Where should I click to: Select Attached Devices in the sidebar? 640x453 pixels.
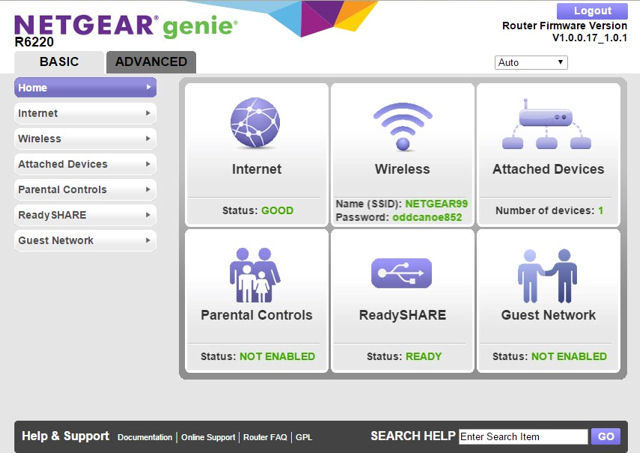(x=85, y=164)
